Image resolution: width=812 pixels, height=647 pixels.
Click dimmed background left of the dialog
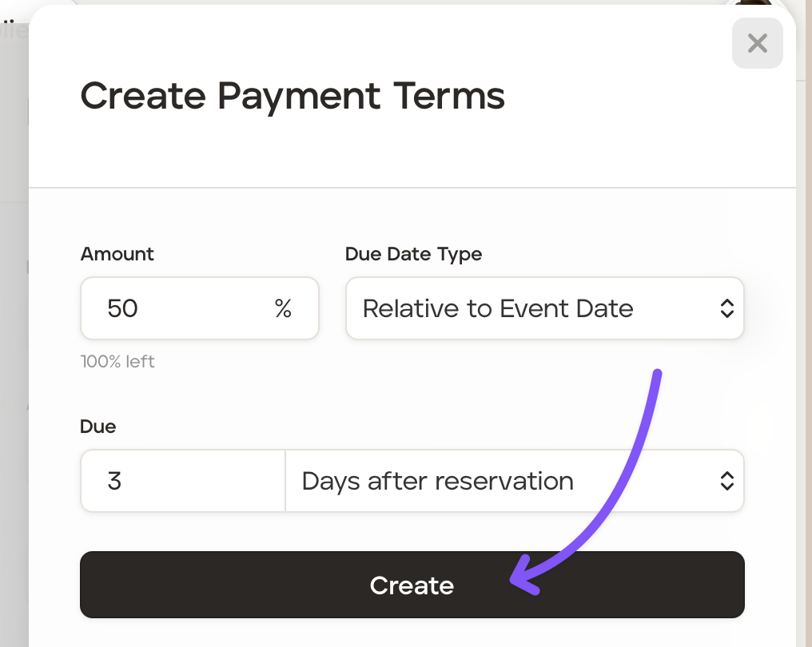coord(13,320)
